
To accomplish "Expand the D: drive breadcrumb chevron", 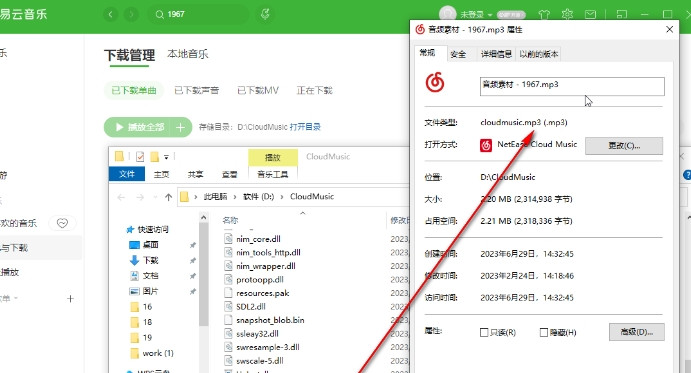I will pyautogui.click(x=282, y=197).
